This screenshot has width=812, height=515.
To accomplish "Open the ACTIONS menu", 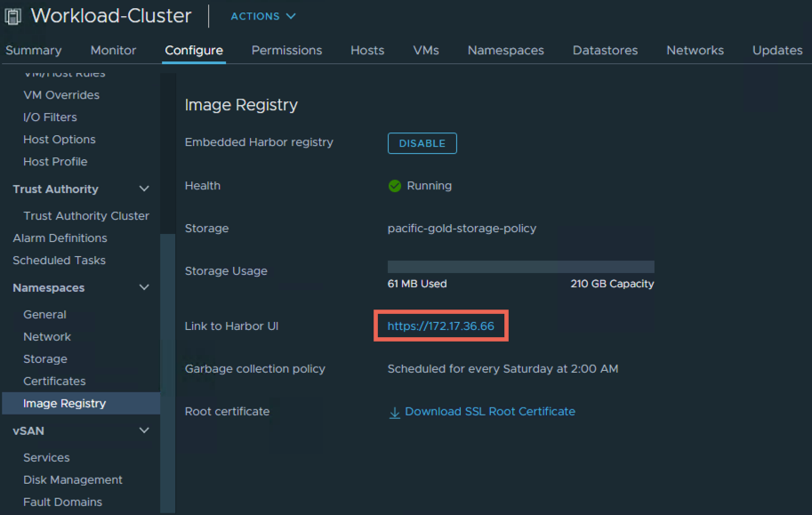I will (x=262, y=15).
